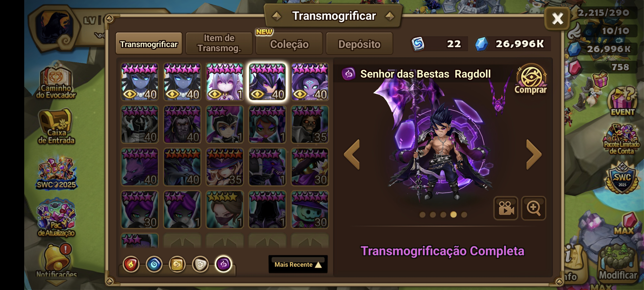Toggle the dark element filter
The width and height of the screenshot is (644, 290).
coord(223,264)
